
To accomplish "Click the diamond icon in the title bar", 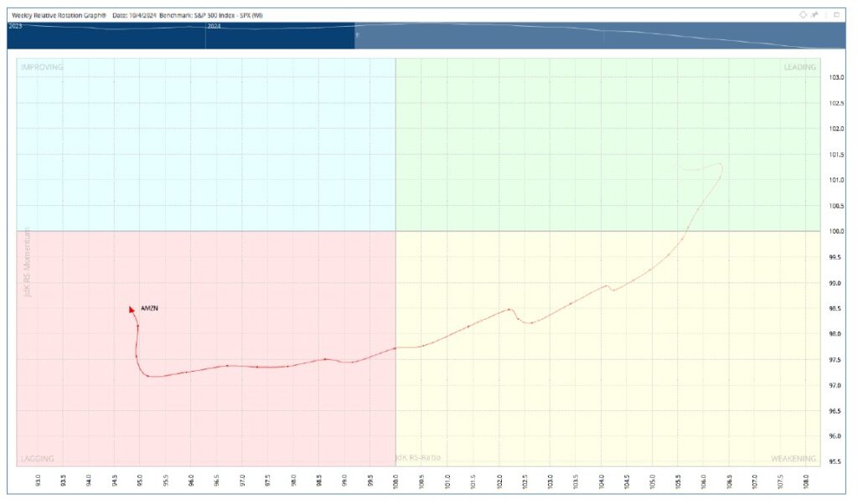I will tap(803, 15).
